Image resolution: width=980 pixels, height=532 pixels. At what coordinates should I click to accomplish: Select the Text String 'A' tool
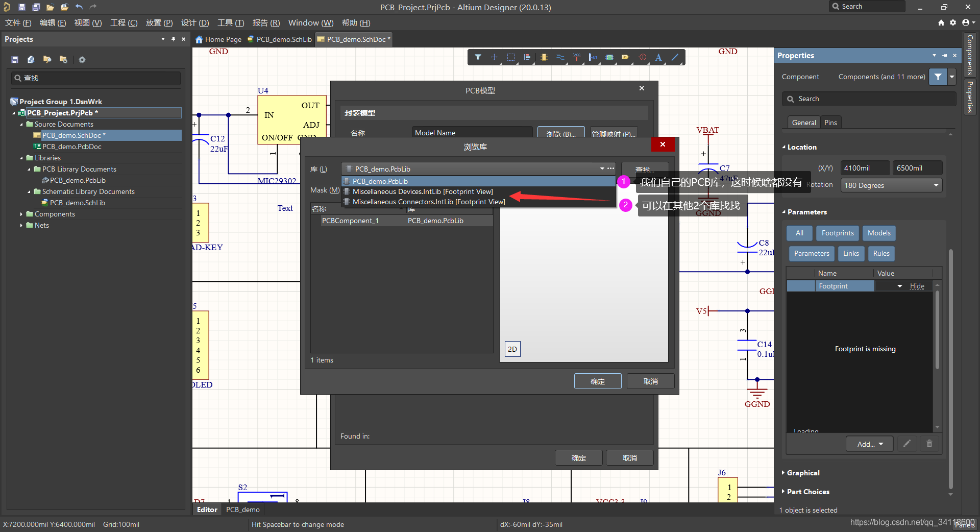click(658, 57)
